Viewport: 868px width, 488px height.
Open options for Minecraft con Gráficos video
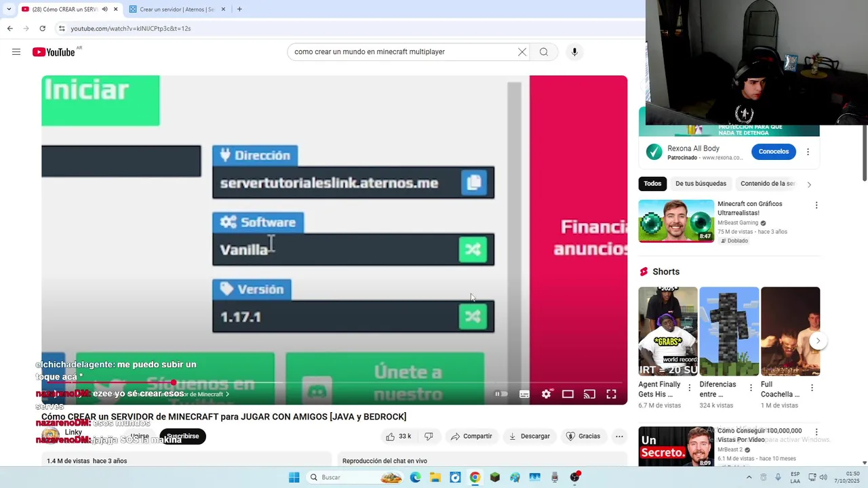click(x=816, y=205)
